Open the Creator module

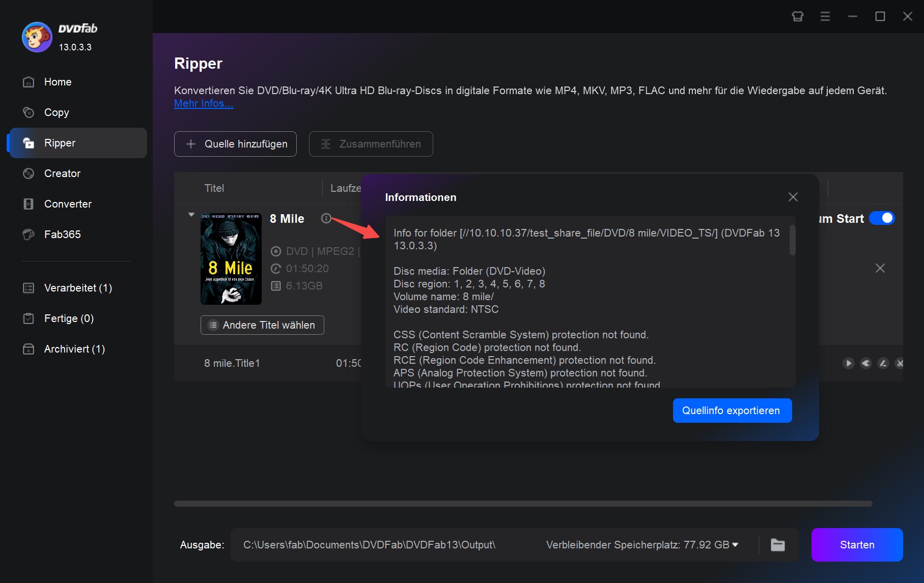[x=77, y=173]
